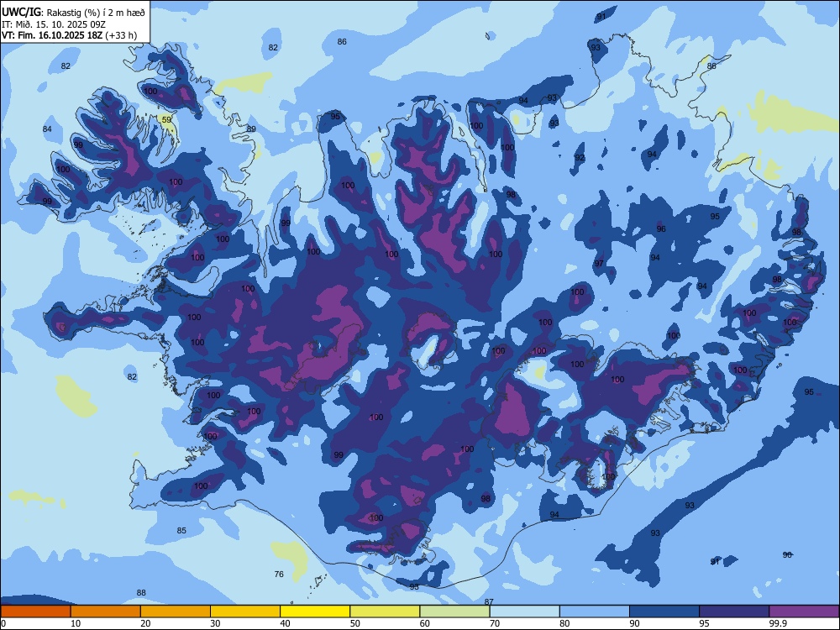Click the "60" legend tick label
The image size is (840, 630).
425,623
